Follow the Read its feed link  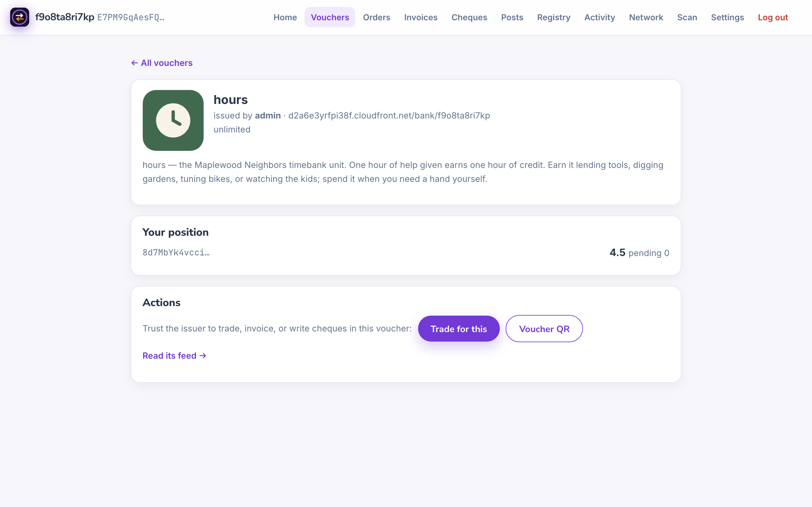(x=174, y=356)
